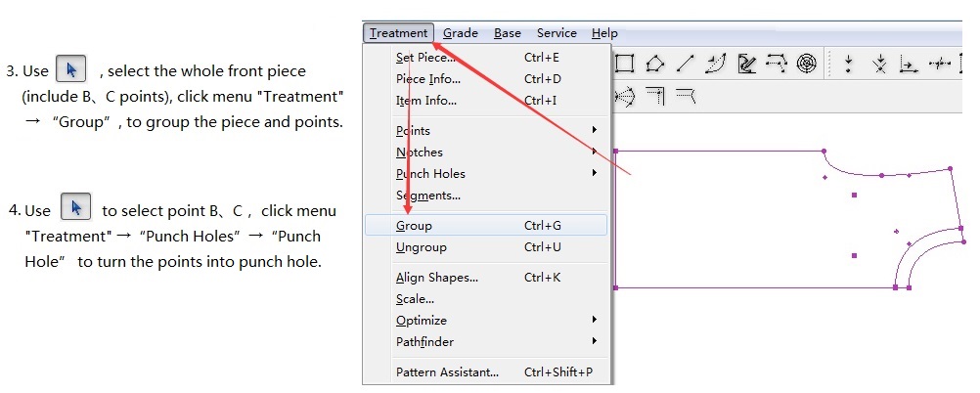Viewport: 980px width, 393px height.
Task: Select the Polygon drawing tool
Action: pos(655,65)
